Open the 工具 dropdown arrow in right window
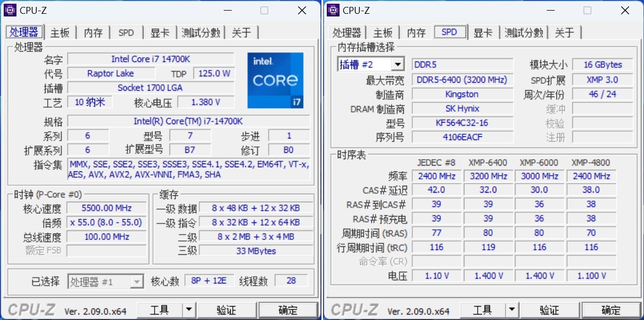The height and width of the screenshot is (320, 644). (x=512, y=310)
